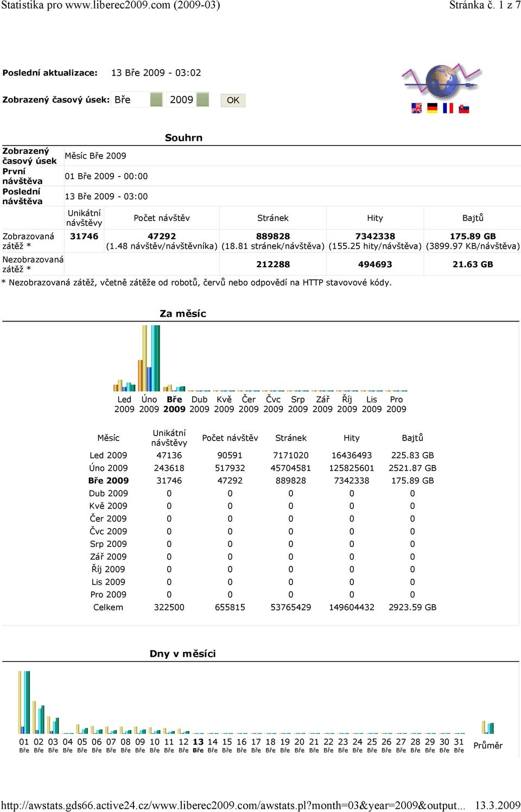This screenshot has height=812, width=521.
Task: Click the unique visitors value 31746 in Souhrn
Action: coord(84,236)
